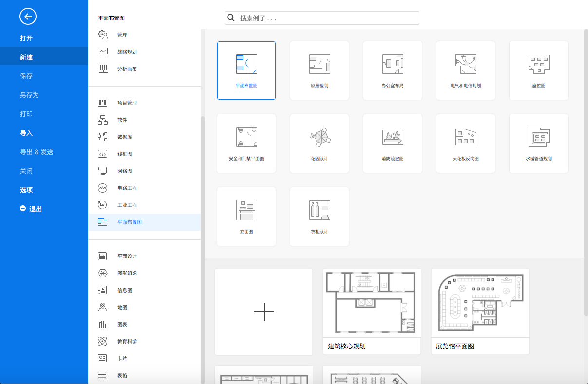Pick the 花园设计 template icon
The height and width of the screenshot is (384, 588).
tap(320, 137)
